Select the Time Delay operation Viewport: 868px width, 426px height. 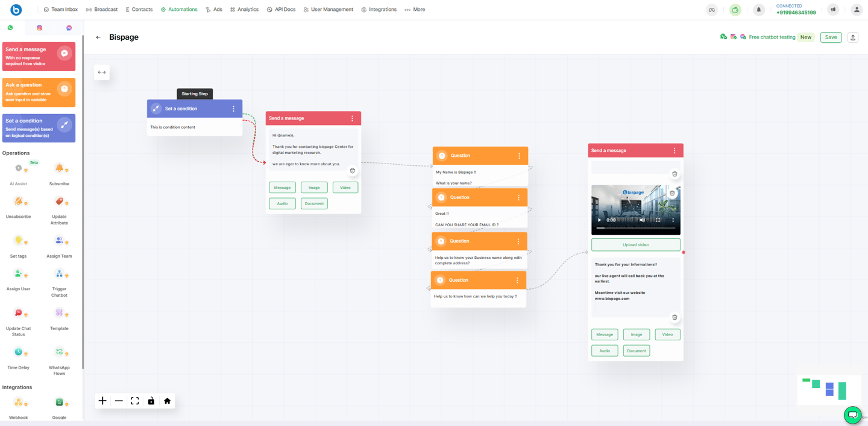[19, 357]
